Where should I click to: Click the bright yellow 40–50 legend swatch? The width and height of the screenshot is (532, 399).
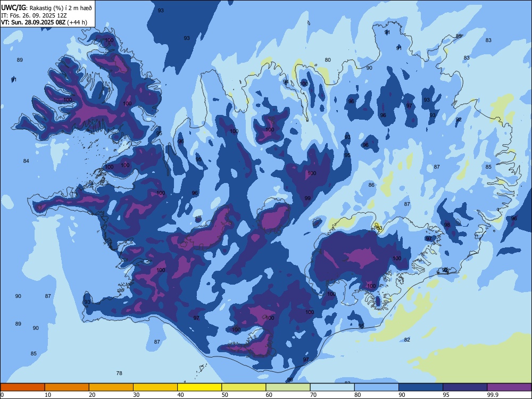click(x=199, y=387)
